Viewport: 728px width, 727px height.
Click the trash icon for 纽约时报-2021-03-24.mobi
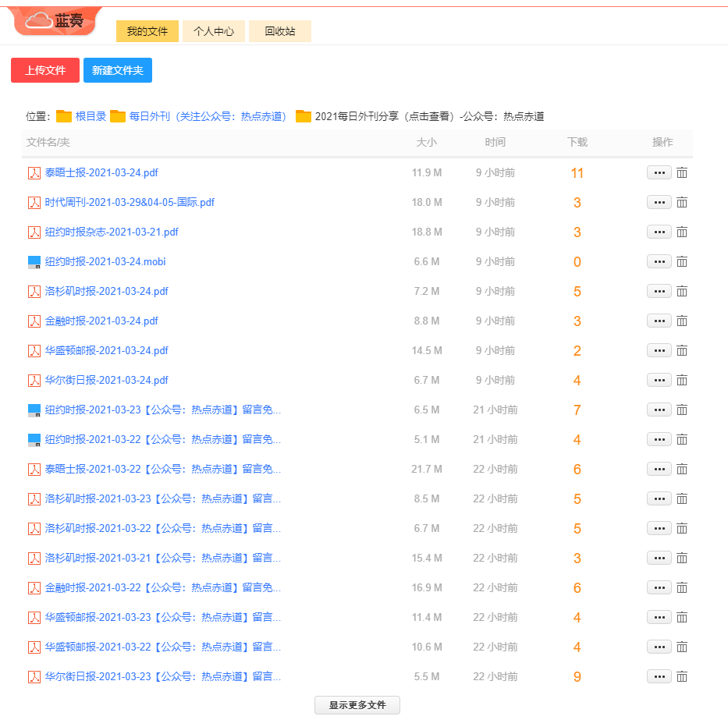click(681, 262)
